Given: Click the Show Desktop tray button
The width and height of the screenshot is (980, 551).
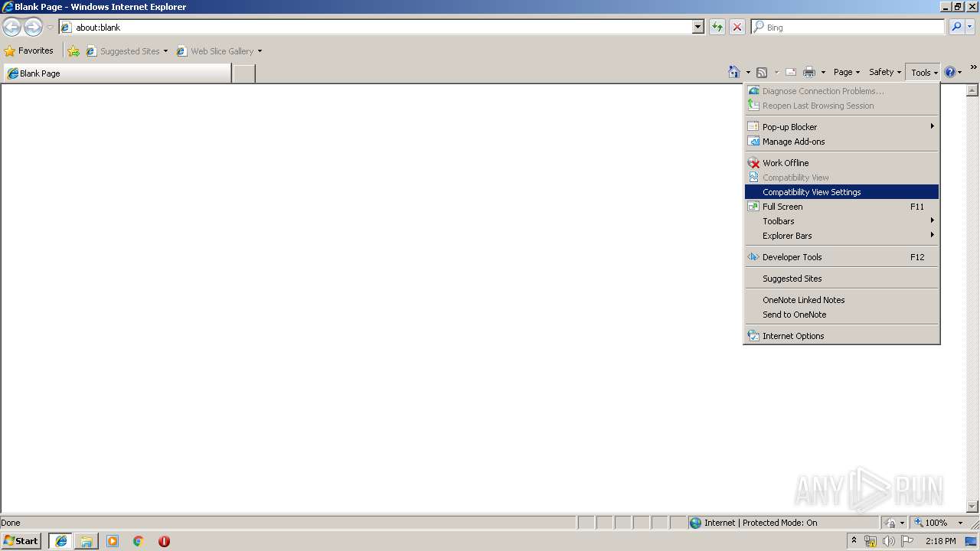Looking at the screenshot, I should pyautogui.click(x=972, y=541).
